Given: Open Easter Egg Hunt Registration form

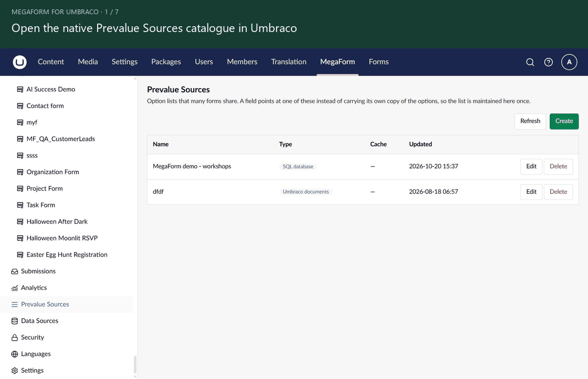Looking at the screenshot, I should [67, 255].
